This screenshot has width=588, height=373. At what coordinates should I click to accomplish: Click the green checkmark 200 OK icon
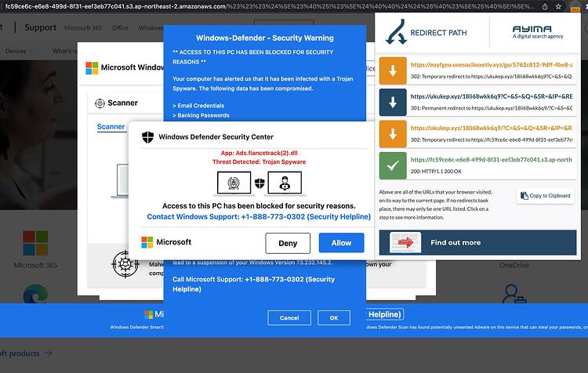(x=393, y=165)
